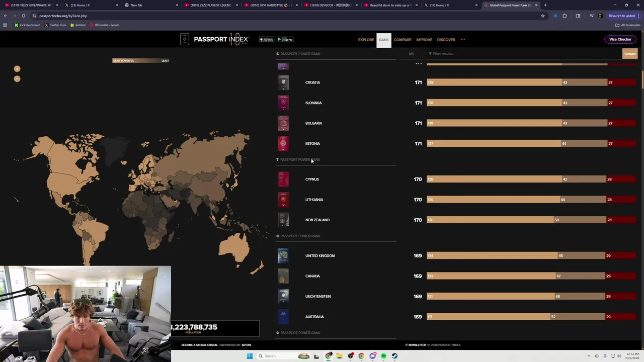Image resolution: width=644 pixels, height=362 pixels.
Task: Open the COMPARE navigation item
Action: (x=403, y=40)
